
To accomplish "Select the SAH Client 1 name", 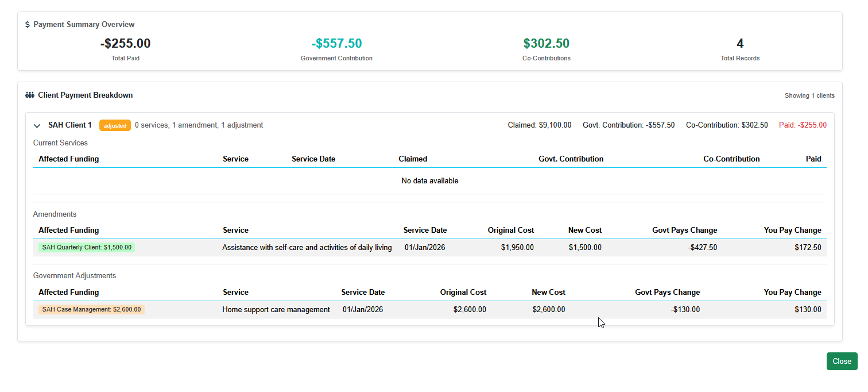I will [70, 125].
